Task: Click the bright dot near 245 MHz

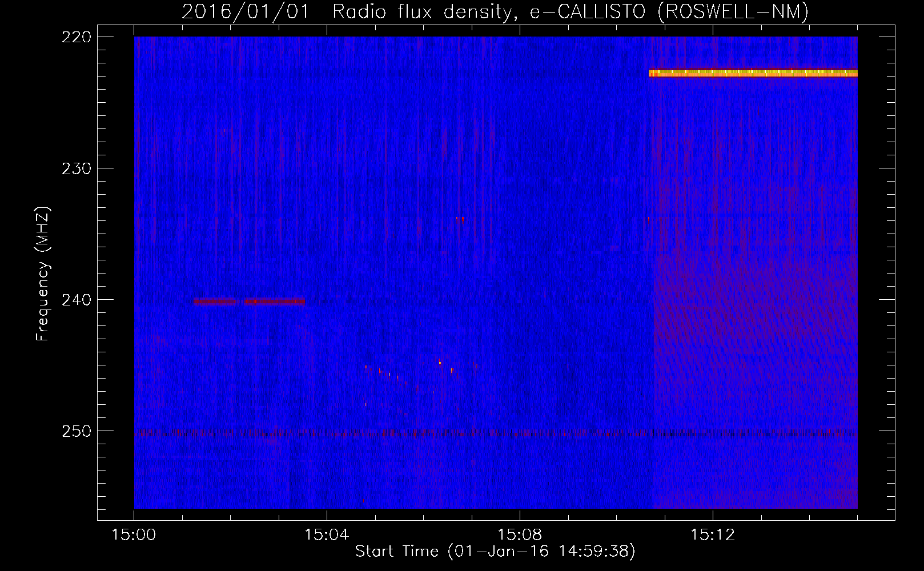Action: coord(440,363)
